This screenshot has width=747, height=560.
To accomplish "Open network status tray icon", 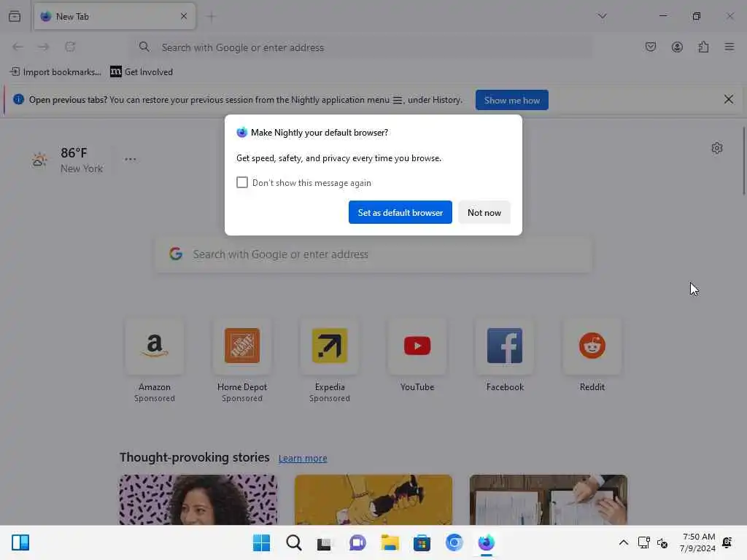I will coord(643,542).
